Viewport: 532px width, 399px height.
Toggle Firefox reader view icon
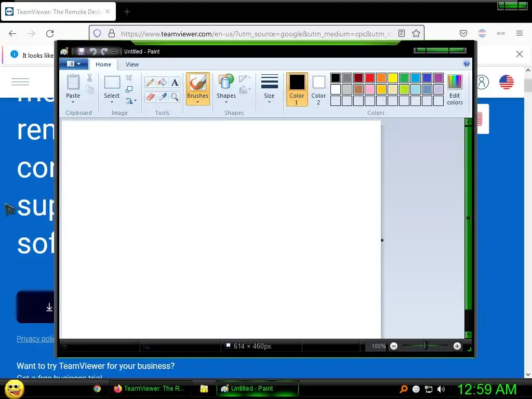pyautogui.click(x=402, y=33)
